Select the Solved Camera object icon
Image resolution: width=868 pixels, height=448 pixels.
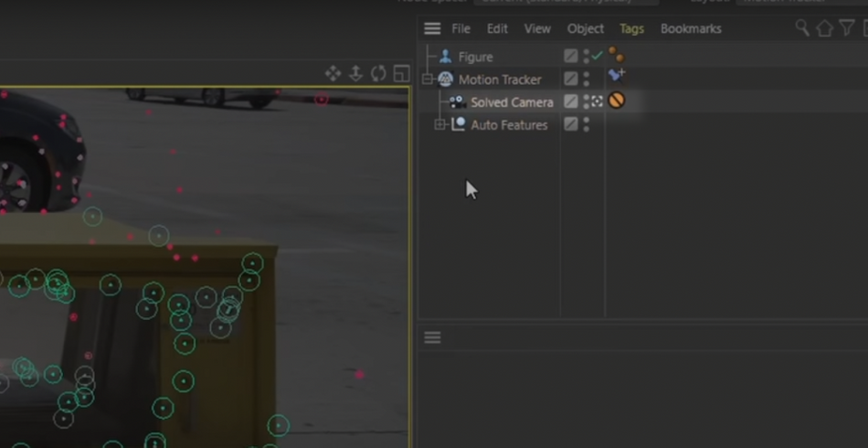click(457, 102)
